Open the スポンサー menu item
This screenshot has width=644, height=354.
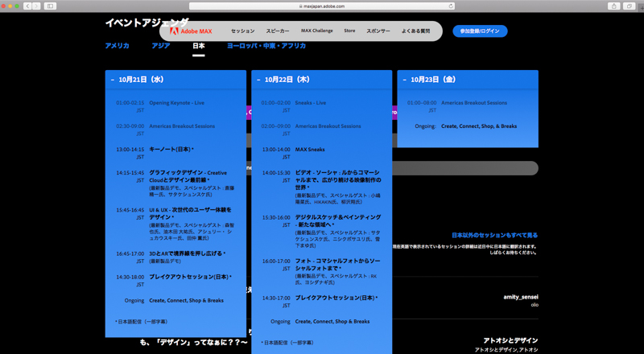pyautogui.click(x=378, y=31)
